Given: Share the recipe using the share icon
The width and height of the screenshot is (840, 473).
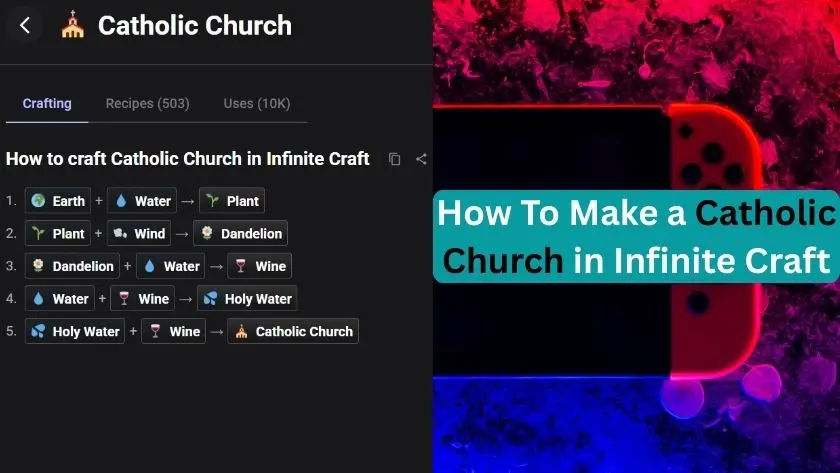Looking at the screenshot, I should (422, 159).
